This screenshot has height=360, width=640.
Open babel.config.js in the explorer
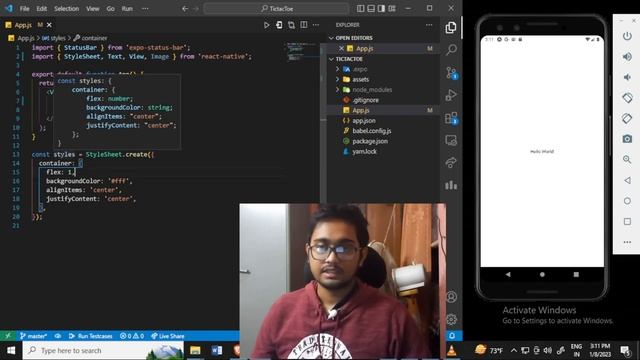click(x=371, y=131)
